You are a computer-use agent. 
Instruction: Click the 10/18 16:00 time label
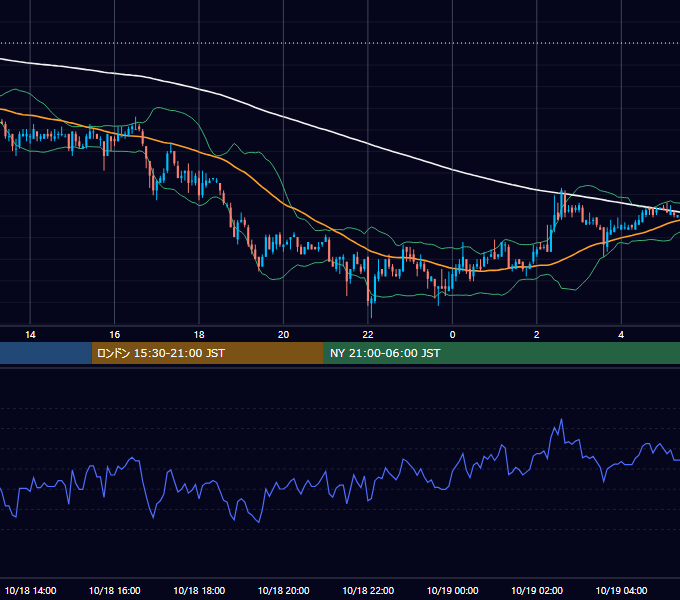[114, 590]
